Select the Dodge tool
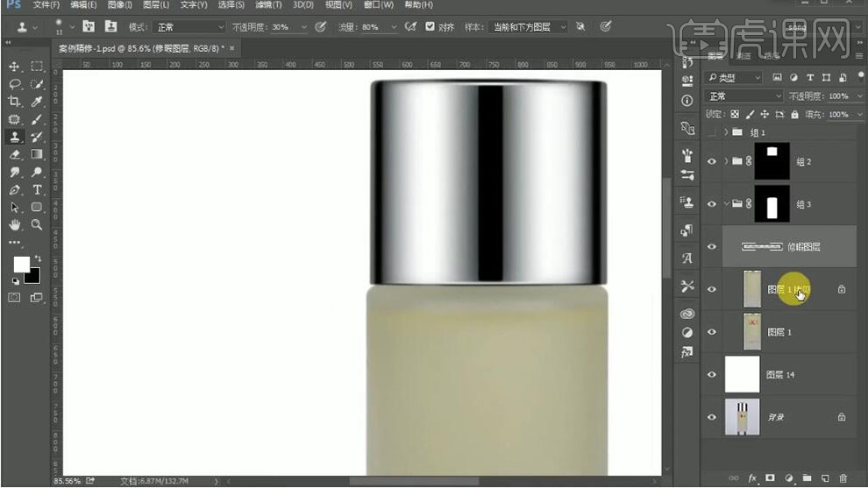 (37, 172)
